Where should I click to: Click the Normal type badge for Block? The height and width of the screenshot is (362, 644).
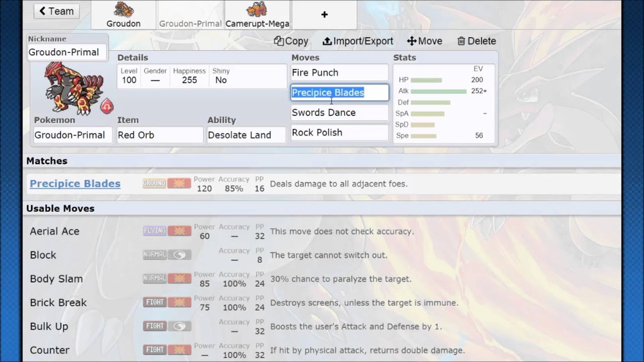pyautogui.click(x=154, y=255)
